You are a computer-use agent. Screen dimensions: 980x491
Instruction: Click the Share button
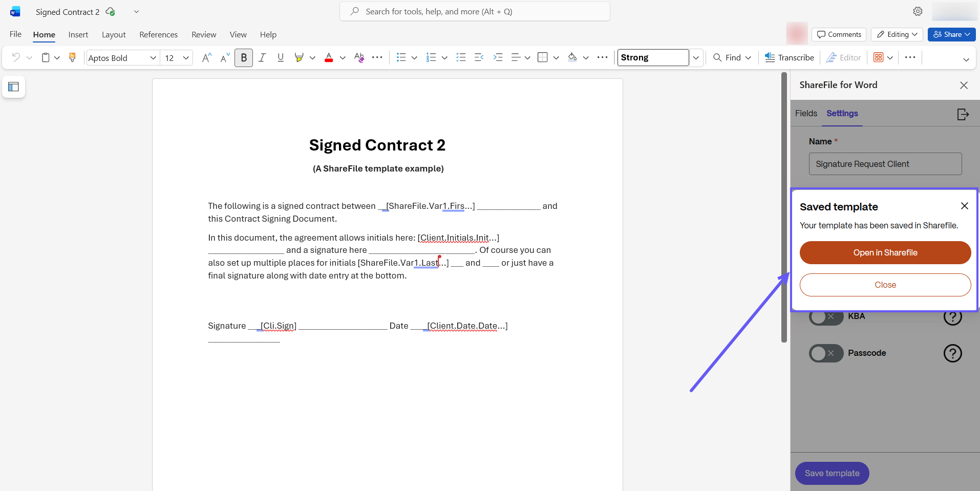point(952,34)
